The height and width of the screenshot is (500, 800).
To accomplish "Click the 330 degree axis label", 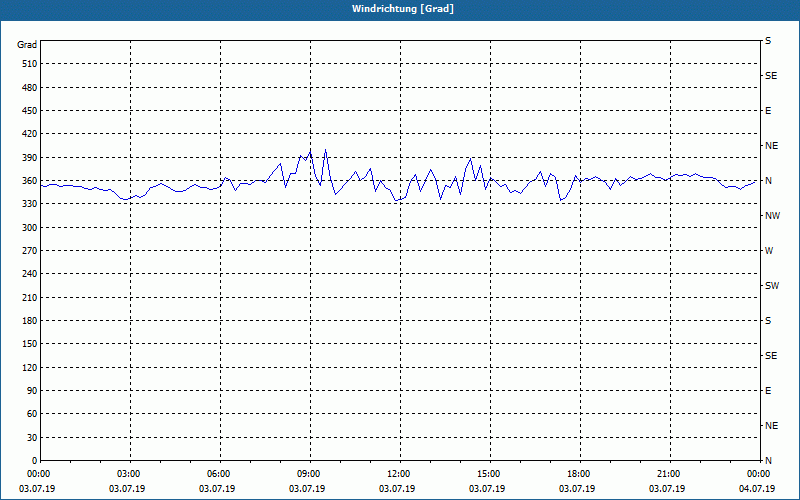I will click(x=29, y=204).
